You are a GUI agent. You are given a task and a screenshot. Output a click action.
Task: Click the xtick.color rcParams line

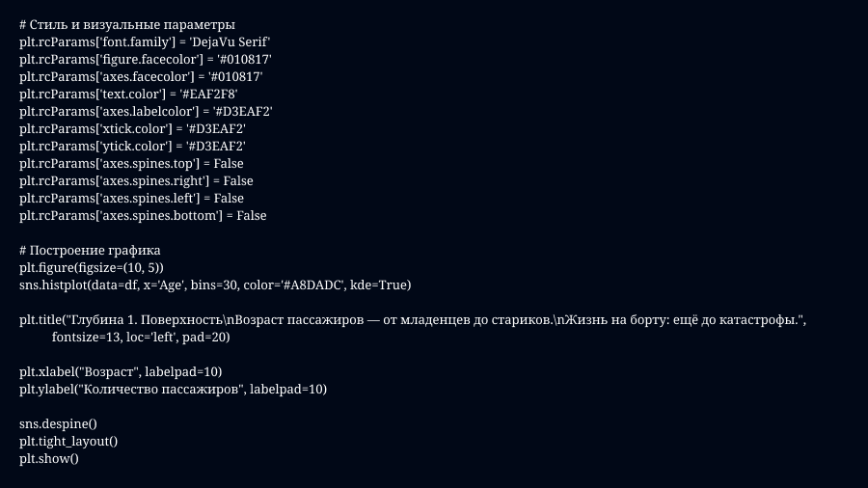132,128
